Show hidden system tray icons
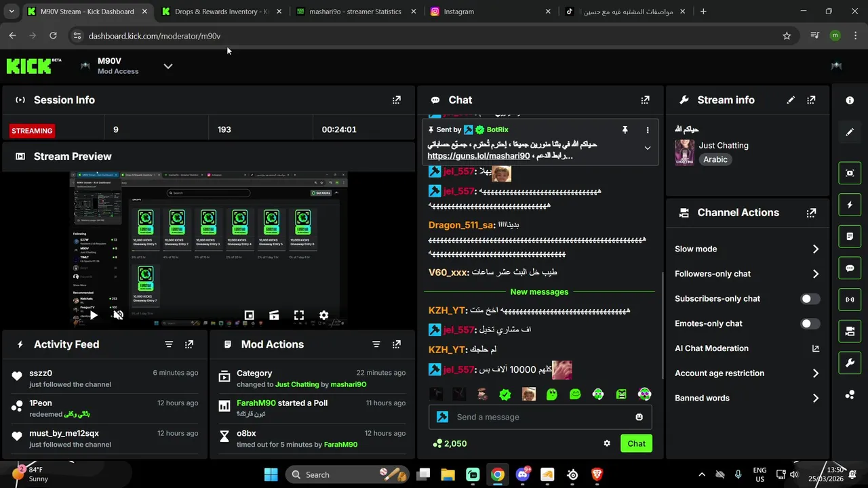This screenshot has width=868, height=488. click(x=701, y=474)
